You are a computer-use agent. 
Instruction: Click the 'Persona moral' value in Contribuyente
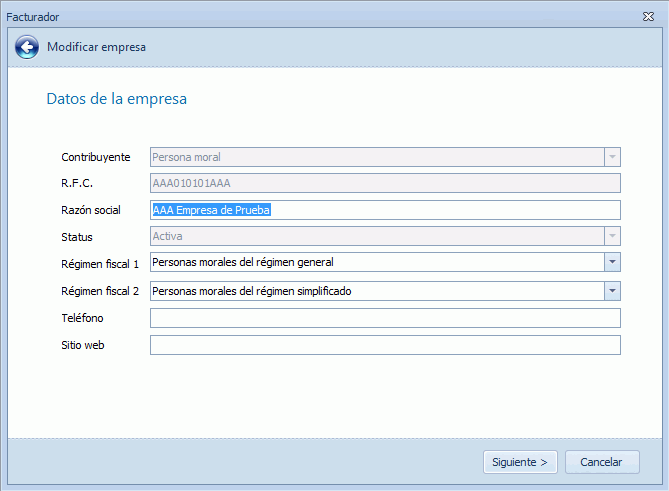[x=187, y=157]
